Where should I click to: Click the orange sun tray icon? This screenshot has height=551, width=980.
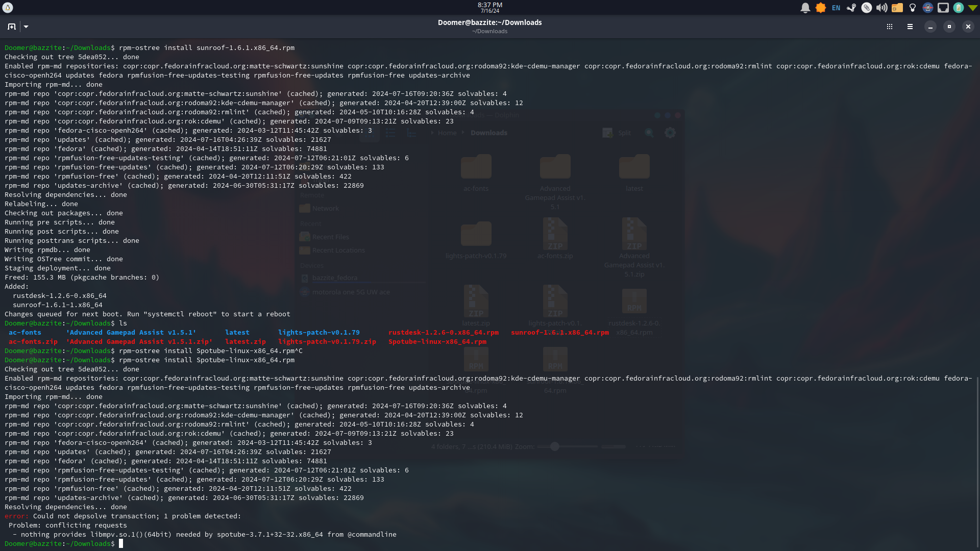pyautogui.click(x=820, y=8)
